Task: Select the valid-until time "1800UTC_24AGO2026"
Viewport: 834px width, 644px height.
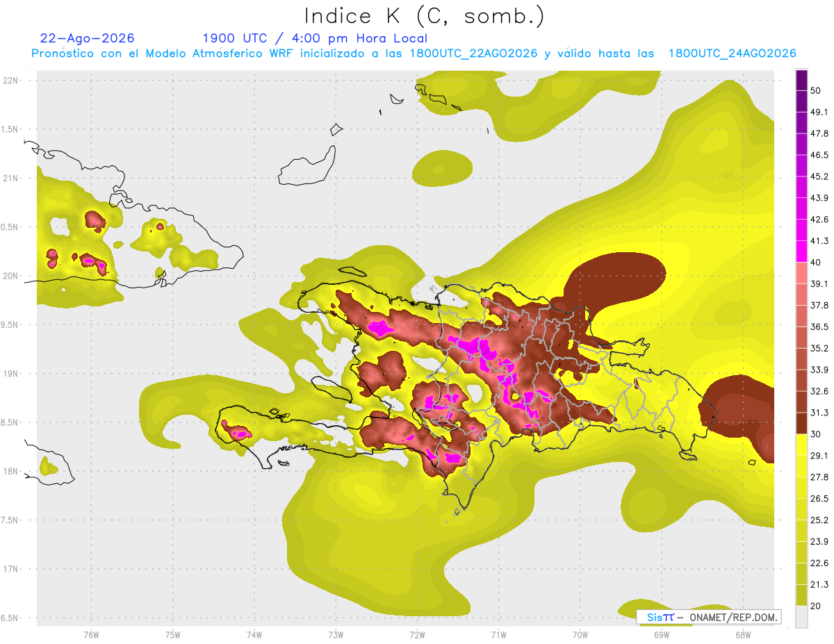Action: 732,53
